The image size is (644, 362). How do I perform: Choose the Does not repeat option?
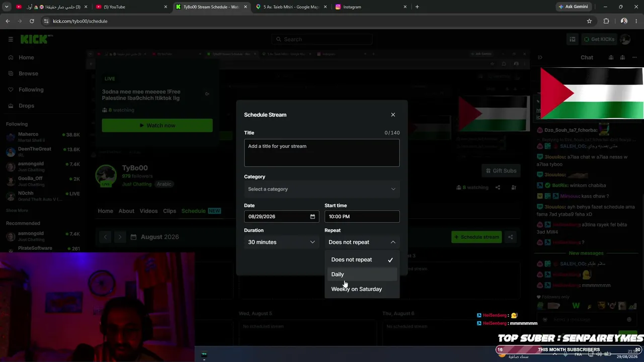[x=362, y=260]
